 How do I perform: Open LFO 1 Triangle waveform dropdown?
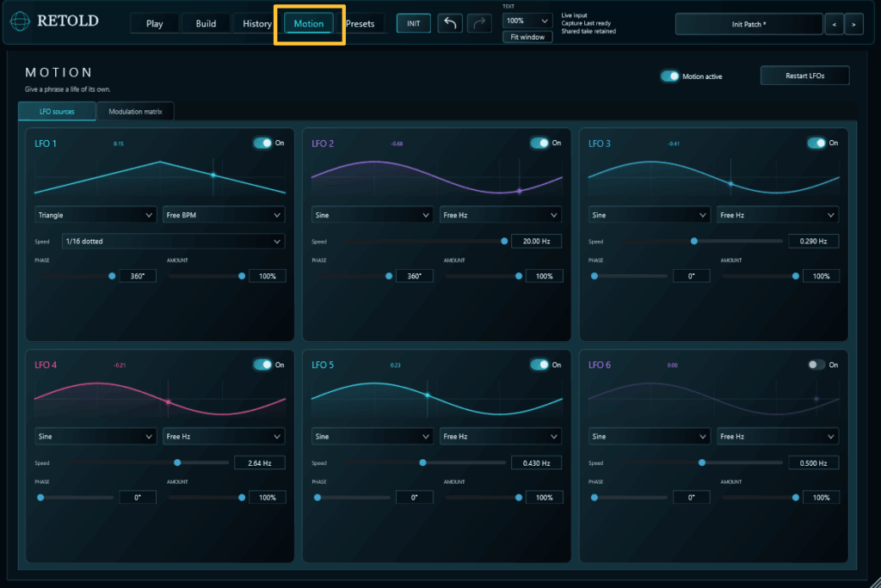(x=95, y=215)
